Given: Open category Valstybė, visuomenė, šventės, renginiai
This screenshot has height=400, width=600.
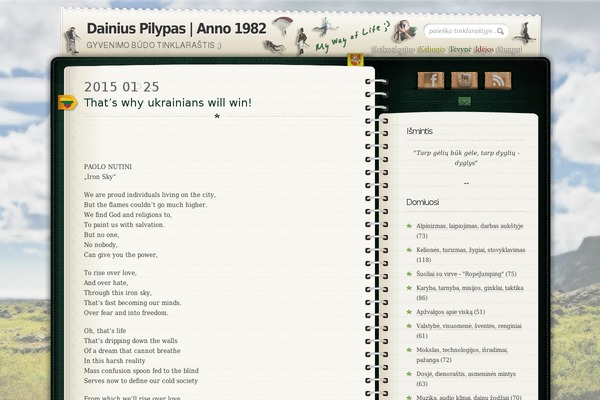Looking at the screenshot, I should coord(469,331).
